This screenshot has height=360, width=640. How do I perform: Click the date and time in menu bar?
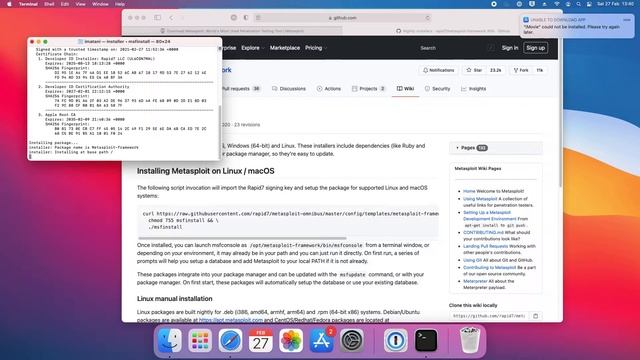[x=615, y=4]
